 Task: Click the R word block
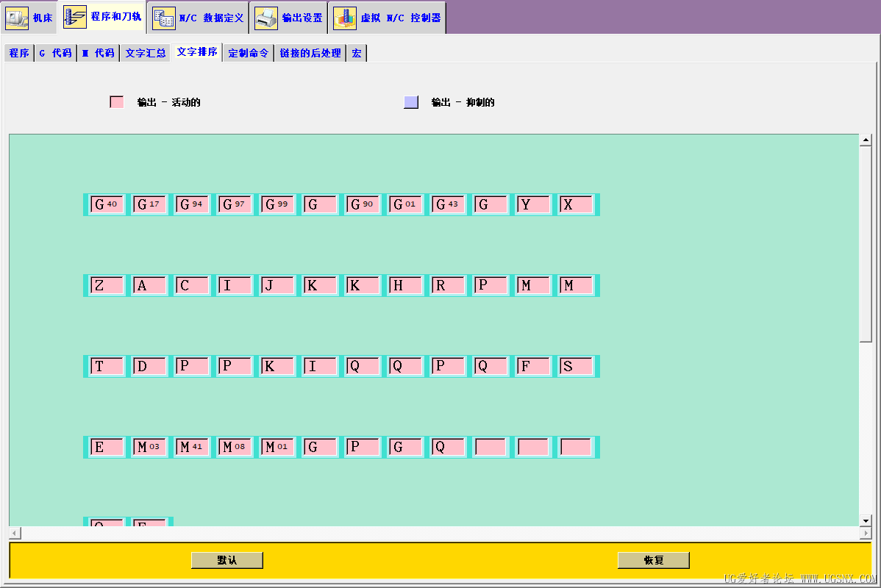[449, 285]
